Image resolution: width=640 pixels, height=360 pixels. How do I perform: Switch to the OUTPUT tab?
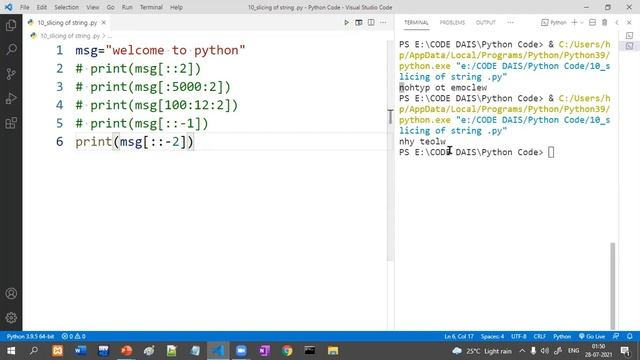tap(486, 22)
